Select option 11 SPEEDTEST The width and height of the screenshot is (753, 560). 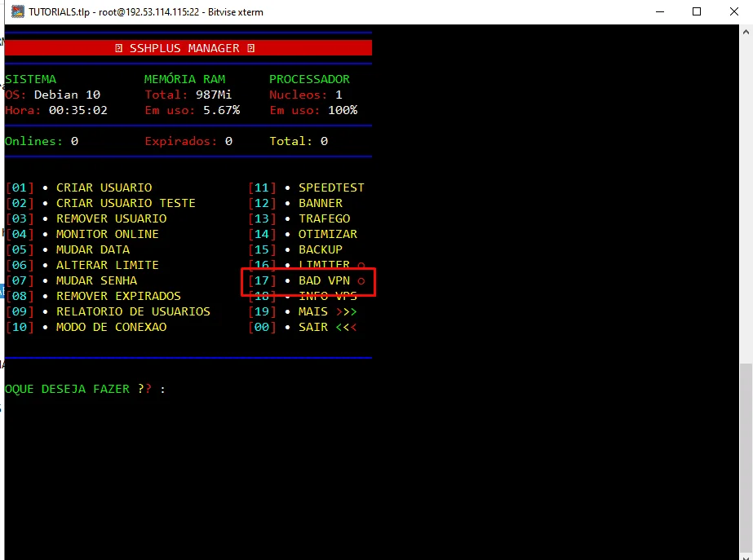pos(307,187)
